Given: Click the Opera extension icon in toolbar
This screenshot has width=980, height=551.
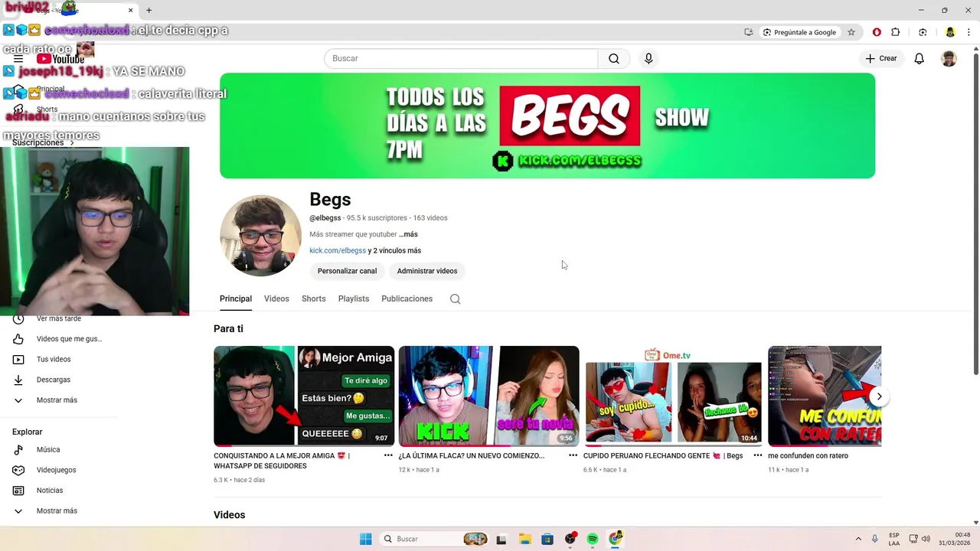Looking at the screenshot, I should point(877,32).
